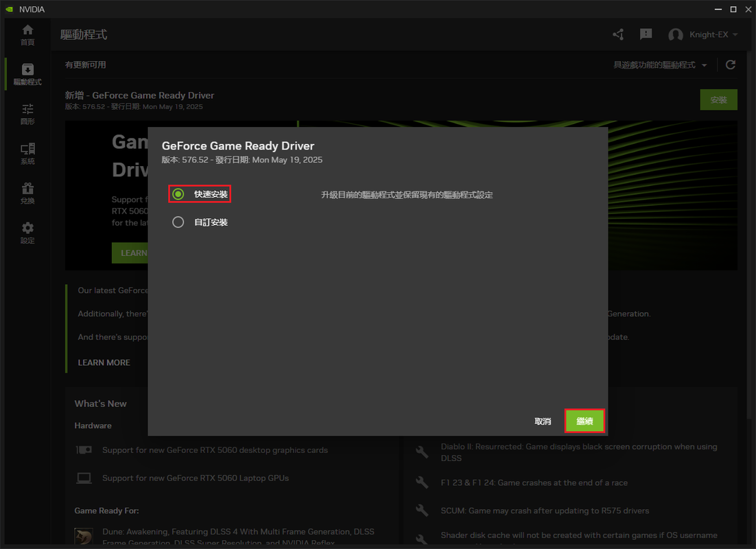Click the NVIDIA logo in title bar
756x549 pixels.
[x=9, y=9]
